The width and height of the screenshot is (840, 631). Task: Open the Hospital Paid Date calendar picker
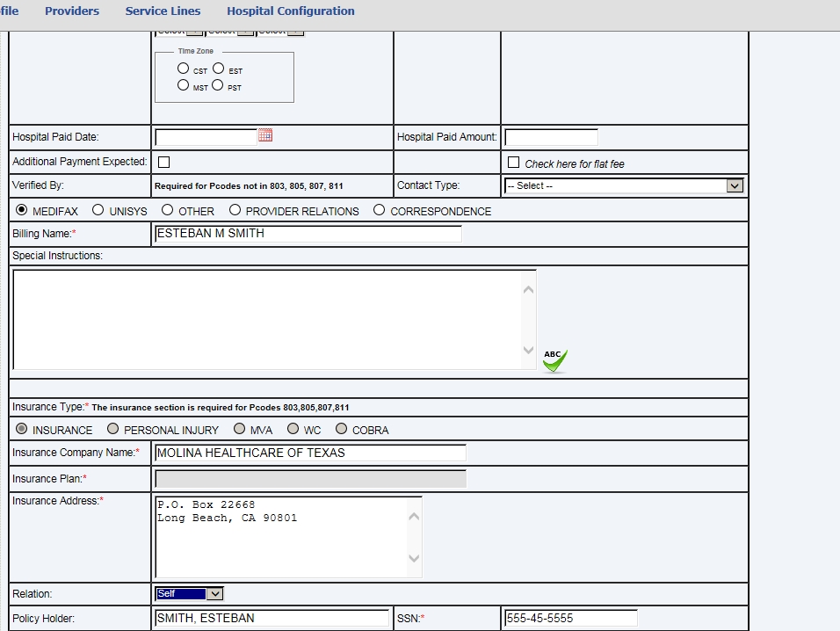265,136
